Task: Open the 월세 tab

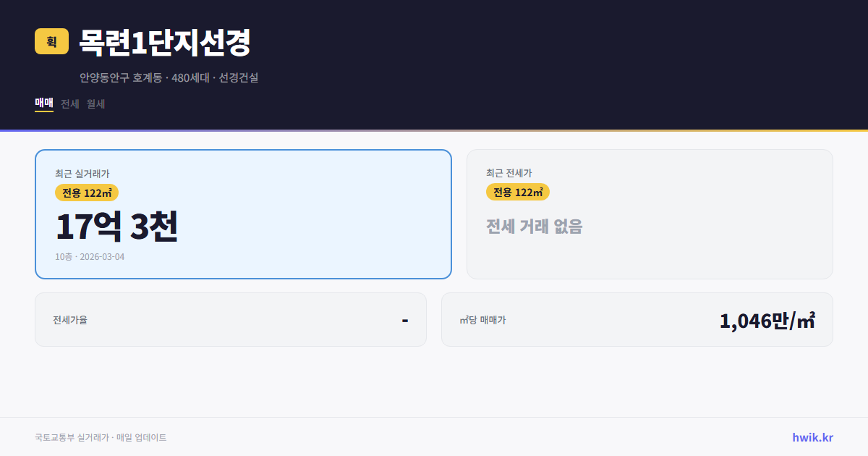Action: 95,104
